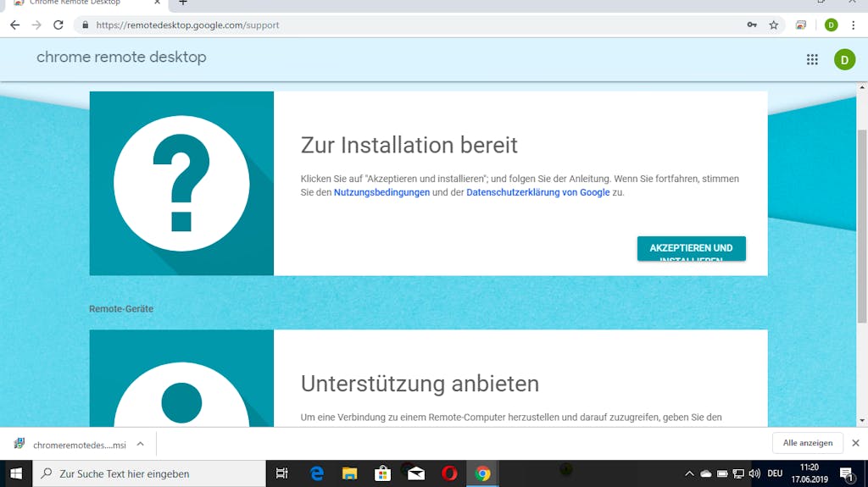Open a new browser tab
The width and height of the screenshot is (868, 487).
(x=183, y=3)
